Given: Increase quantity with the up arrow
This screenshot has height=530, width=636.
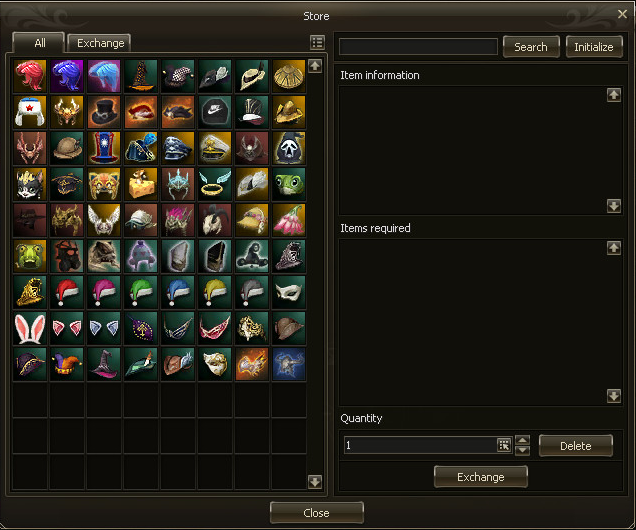Looking at the screenshot, I should tap(522, 440).
